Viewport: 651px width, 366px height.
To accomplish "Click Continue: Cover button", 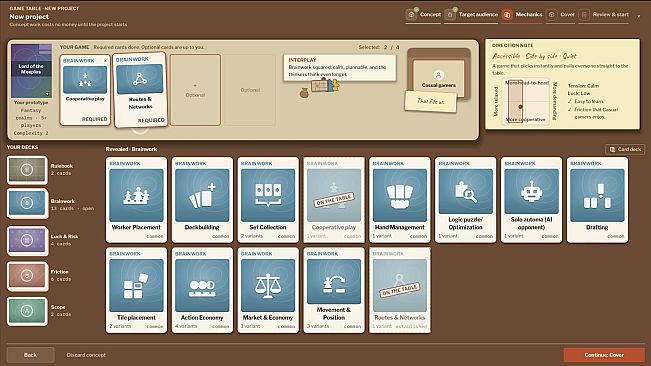I will 604,355.
